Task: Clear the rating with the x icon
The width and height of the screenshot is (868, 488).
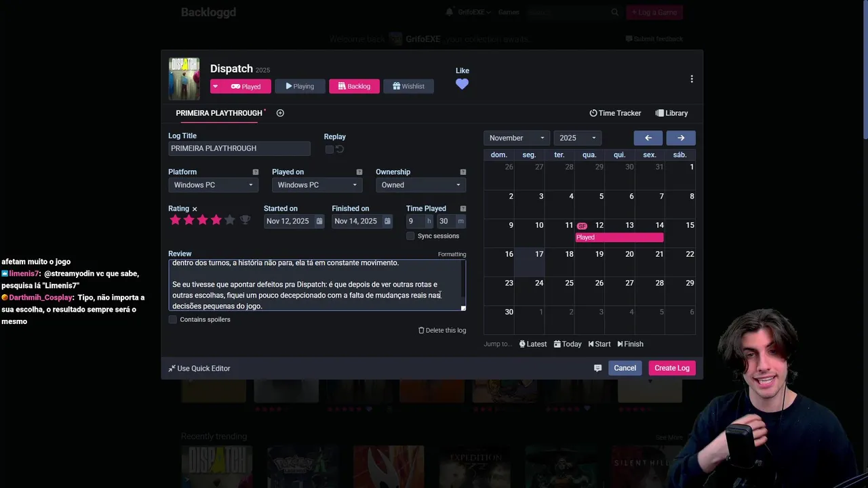Action: [x=195, y=209]
